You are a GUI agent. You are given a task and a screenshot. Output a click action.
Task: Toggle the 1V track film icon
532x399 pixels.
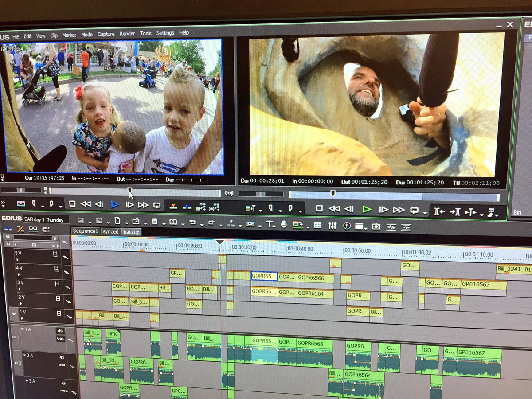59,314
